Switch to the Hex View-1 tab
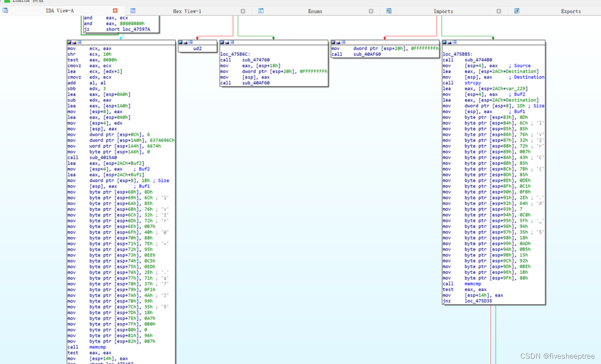The image size is (601, 364). (x=187, y=11)
